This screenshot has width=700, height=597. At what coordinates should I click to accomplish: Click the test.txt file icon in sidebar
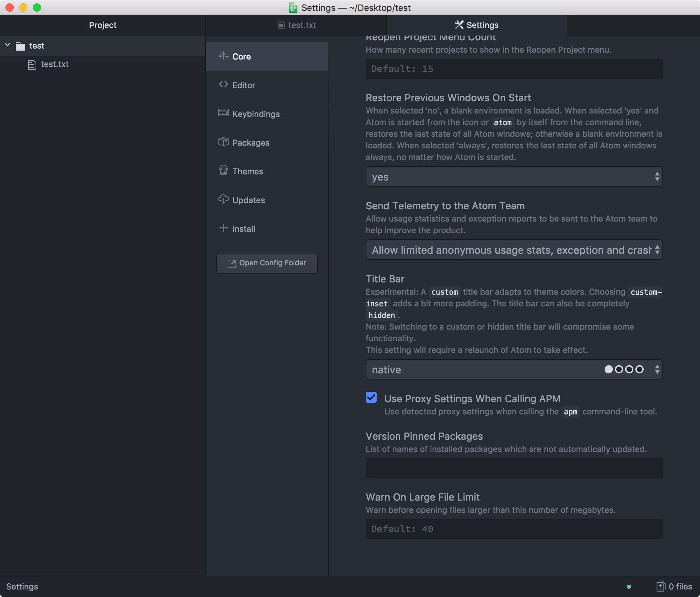[x=32, y=64]
